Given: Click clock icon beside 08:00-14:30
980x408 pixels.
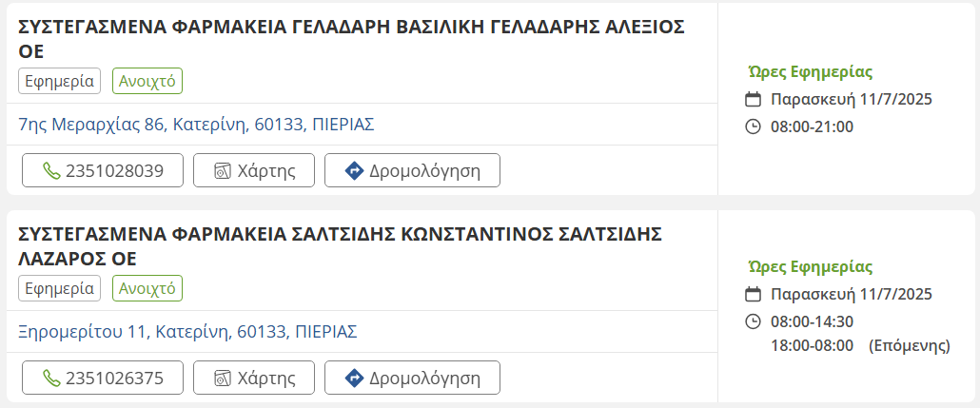Looking at the screenshot, I should pos(753,321).
